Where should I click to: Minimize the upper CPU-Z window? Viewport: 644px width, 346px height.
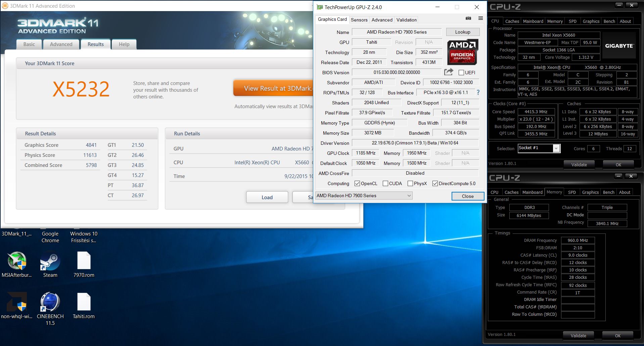(x=619, y=5)
